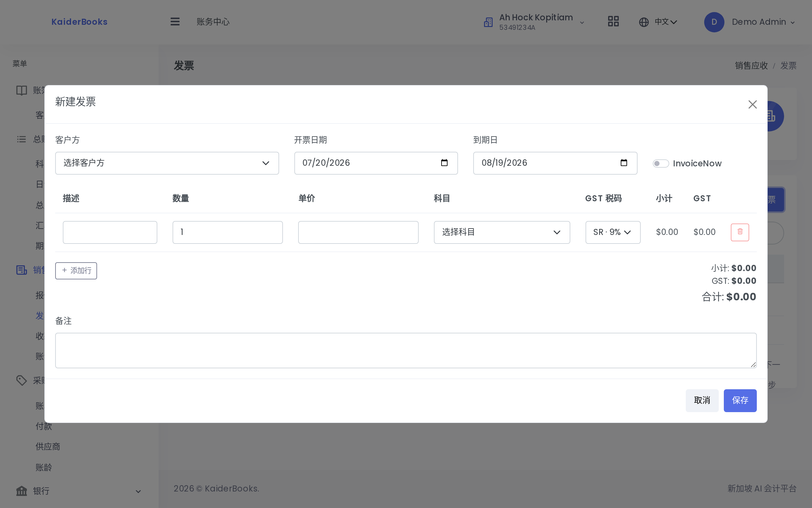Click the 账务中心 header text

[213, 22]
